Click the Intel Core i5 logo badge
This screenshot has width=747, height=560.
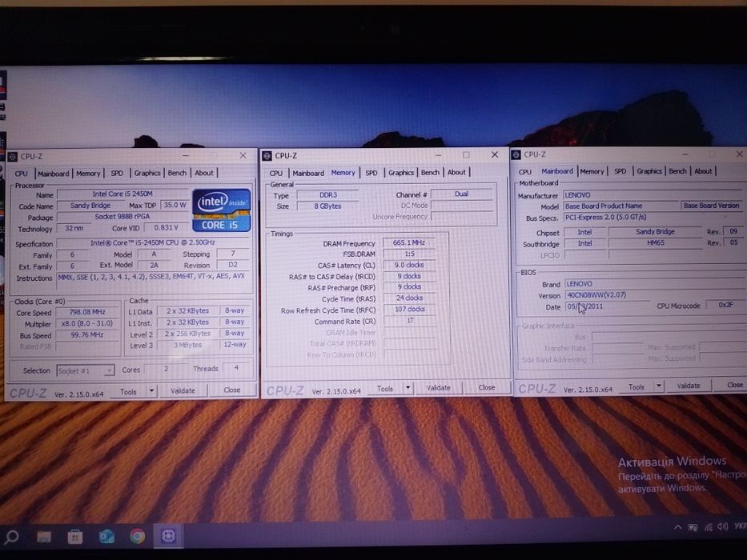[x=221, y=210]
